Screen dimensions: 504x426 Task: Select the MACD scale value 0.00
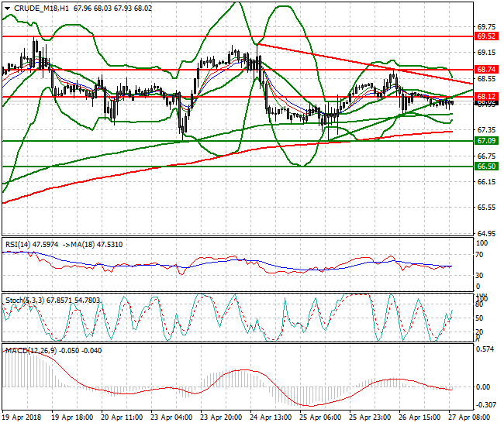click(483, 387)
